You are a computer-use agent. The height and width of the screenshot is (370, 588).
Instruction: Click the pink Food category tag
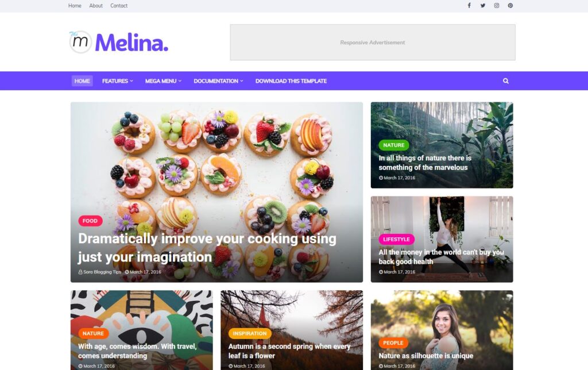[x=90, y=221]
